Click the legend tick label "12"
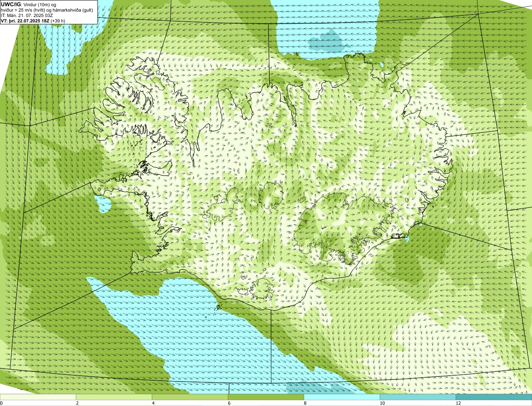532x406 pixels. click(458, 403)
